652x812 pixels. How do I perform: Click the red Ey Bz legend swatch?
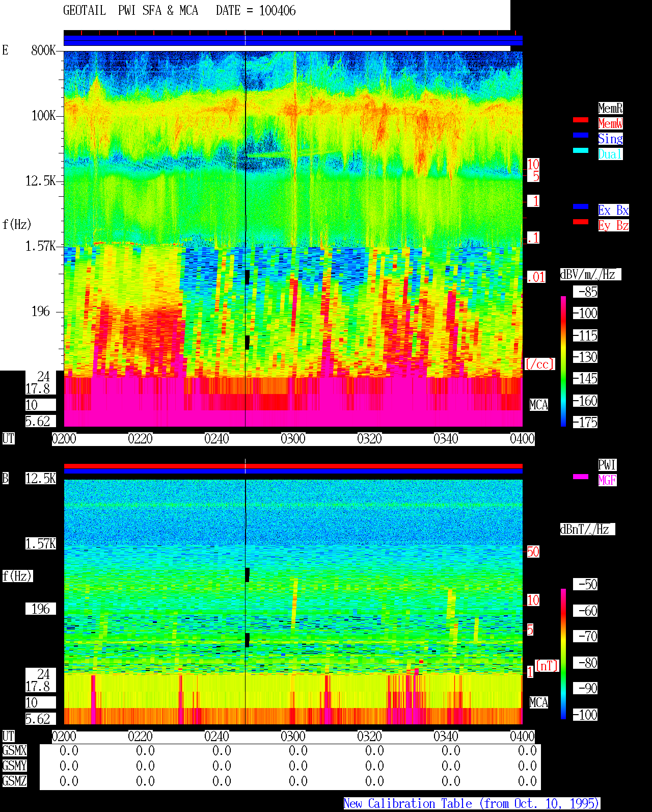pyautogui.click(x=581, y=222)
